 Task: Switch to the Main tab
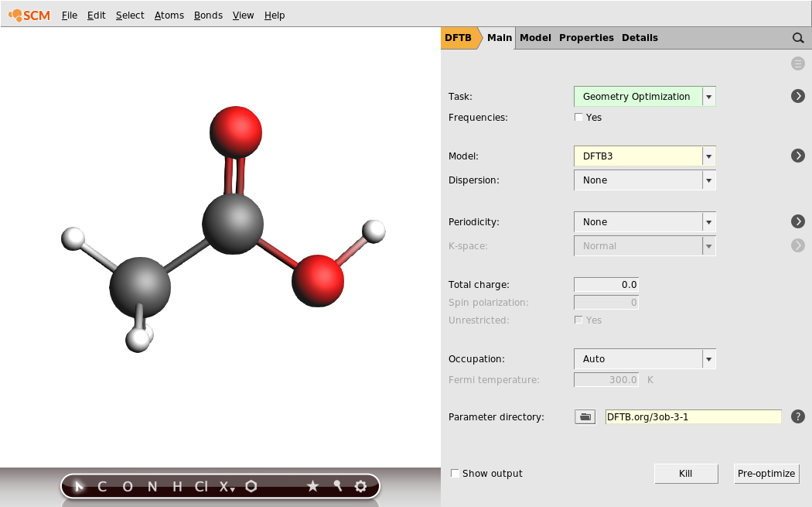click(x=500, y=38)
